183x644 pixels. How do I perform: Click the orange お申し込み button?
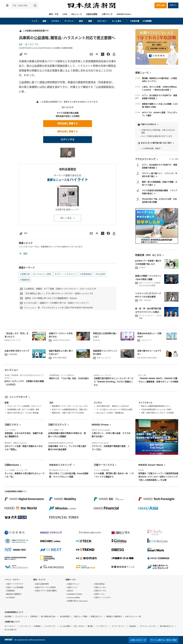tap(160, 5)
